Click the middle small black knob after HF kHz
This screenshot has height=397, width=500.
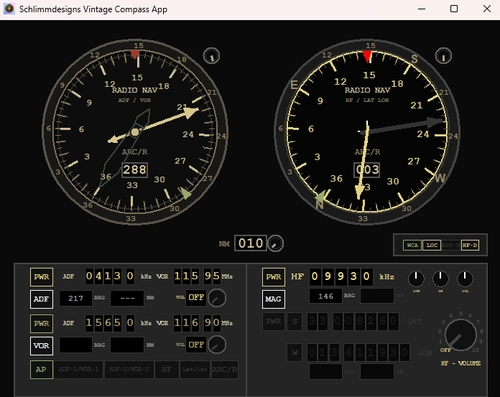click(x=440, y=279)
